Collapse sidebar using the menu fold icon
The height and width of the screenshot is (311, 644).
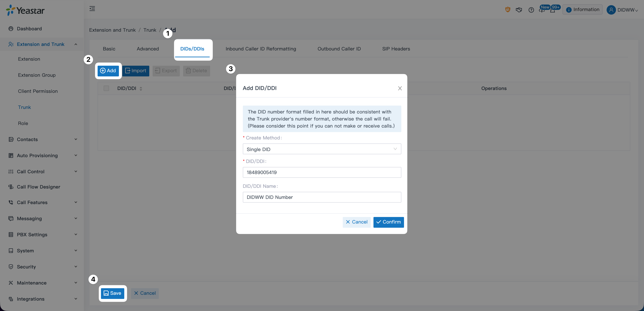92,9
